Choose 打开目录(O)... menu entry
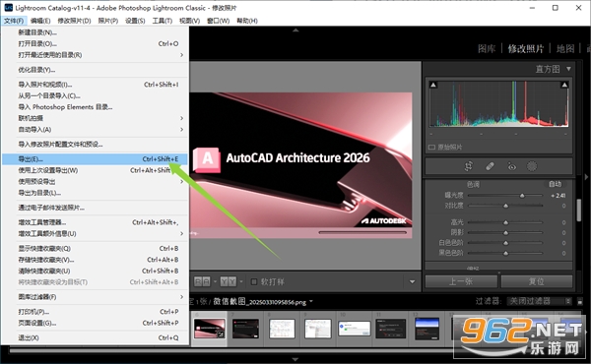Image resolution: width=591 pixels, height=364 pixels. coord(95,43)
